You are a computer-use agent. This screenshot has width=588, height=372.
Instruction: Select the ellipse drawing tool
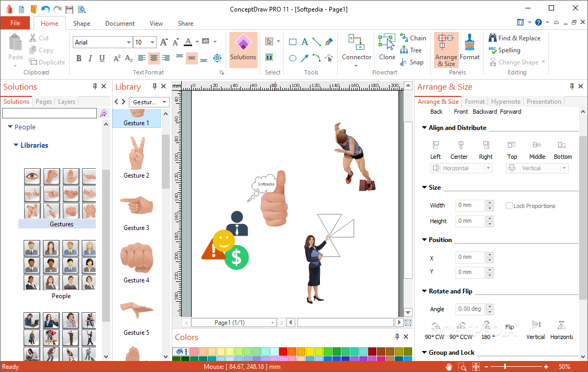coord(293,58)
